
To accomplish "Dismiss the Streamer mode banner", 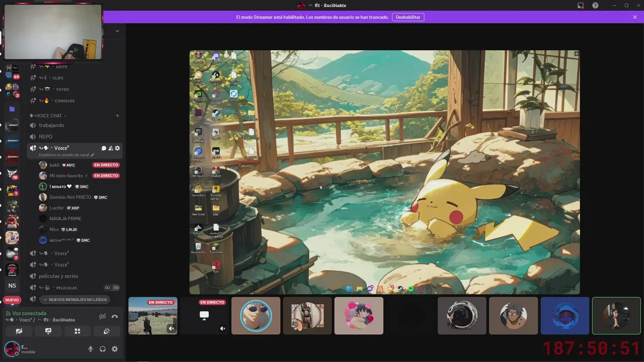I will [635, 17].
